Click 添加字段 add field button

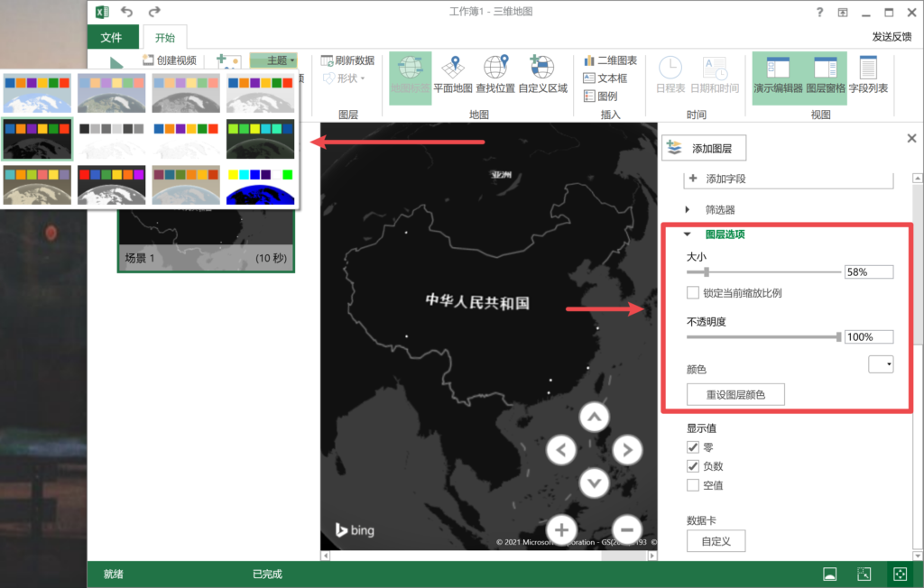pos(788,179)
